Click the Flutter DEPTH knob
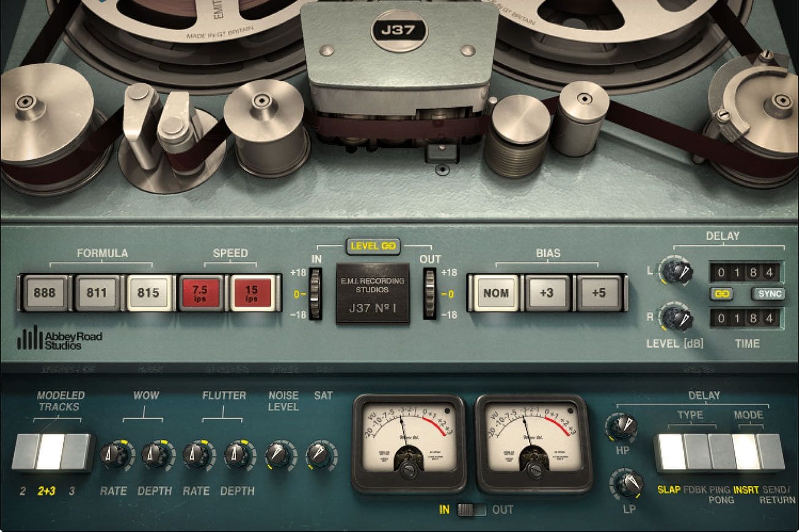Viewport: 799px width, 532px height. (238, 455)
